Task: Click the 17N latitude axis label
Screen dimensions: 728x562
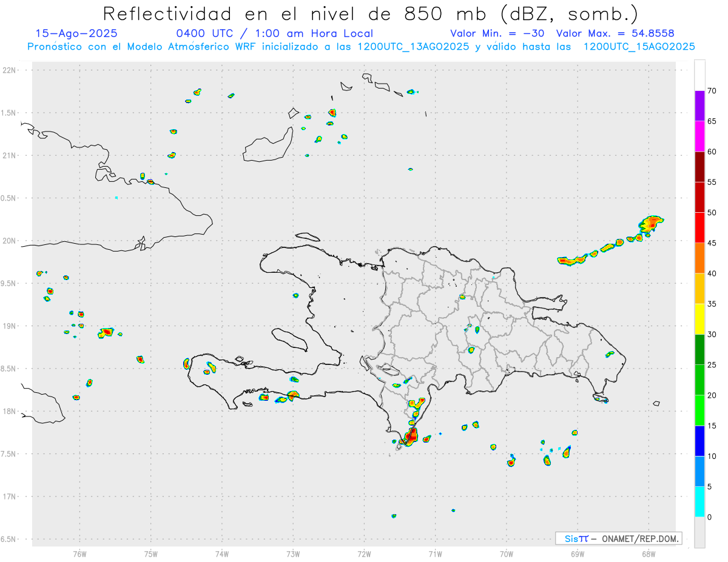Action: click(10, 497)
